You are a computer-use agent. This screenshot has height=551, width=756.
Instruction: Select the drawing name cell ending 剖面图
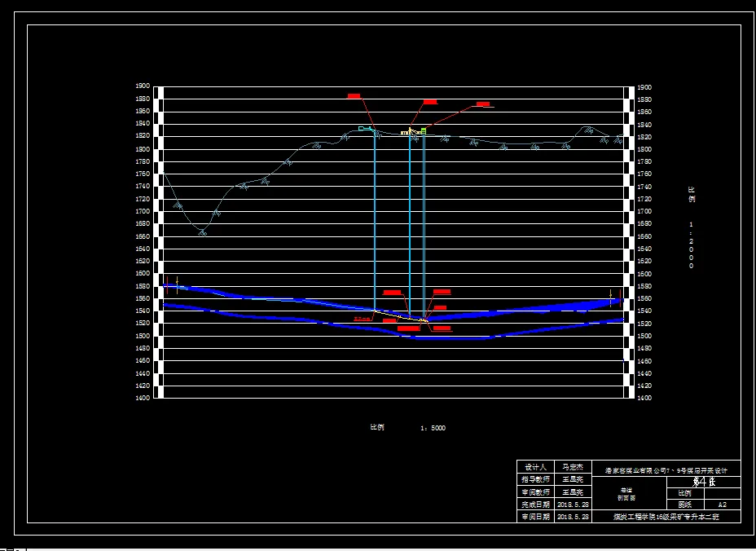click(x=629, y=494)
